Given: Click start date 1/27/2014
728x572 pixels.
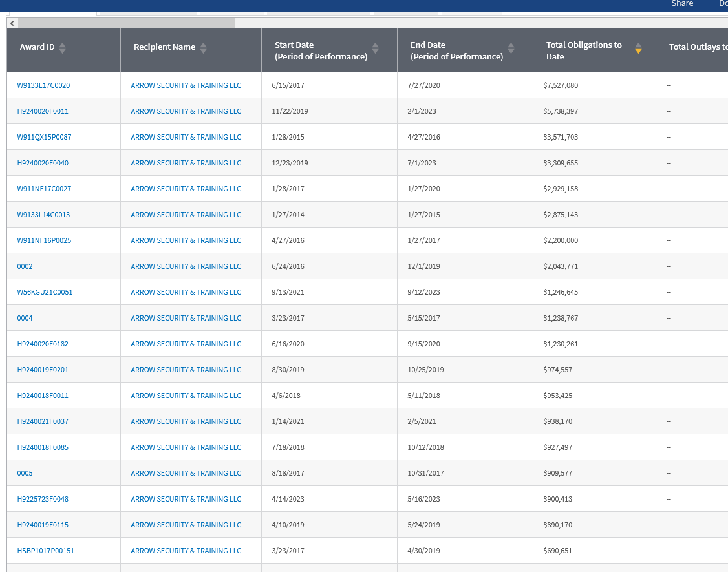Looking at the screenshot, I should coord(288,215).
